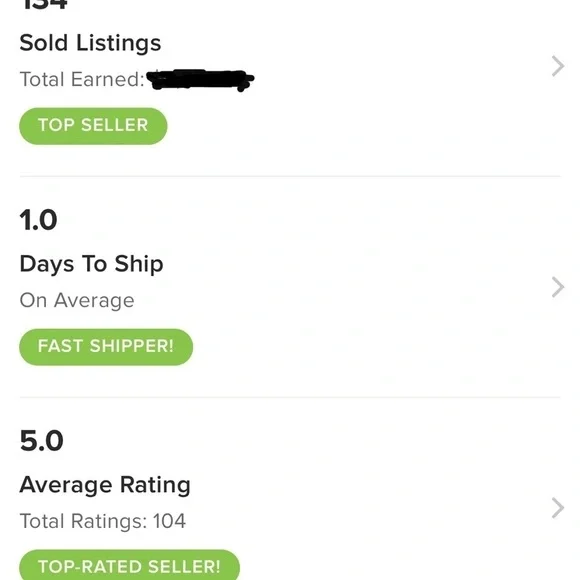580x580 pixels.
Task: Tap the TOP-RATED SELLER! badge
Action: [x=129, y=566]
